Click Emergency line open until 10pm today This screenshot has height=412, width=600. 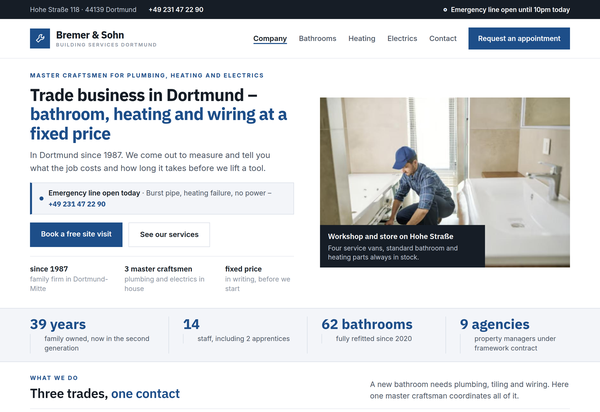tap(510, 10)
